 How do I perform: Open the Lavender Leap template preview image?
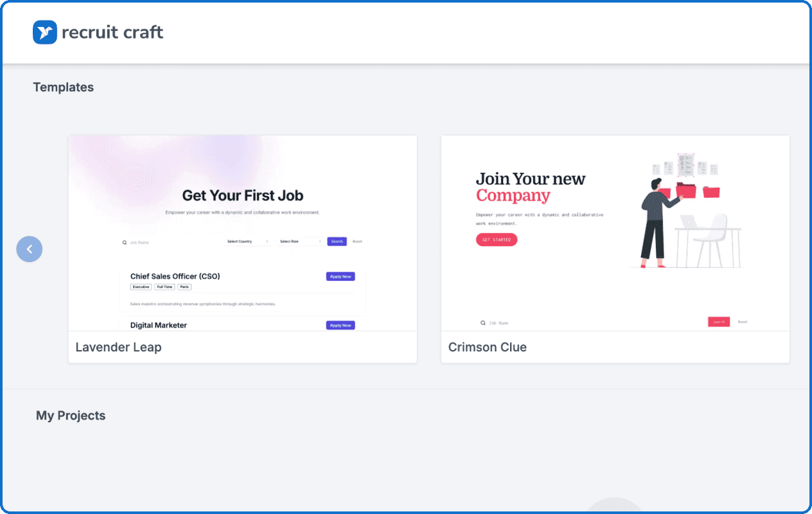coord(243,233)
